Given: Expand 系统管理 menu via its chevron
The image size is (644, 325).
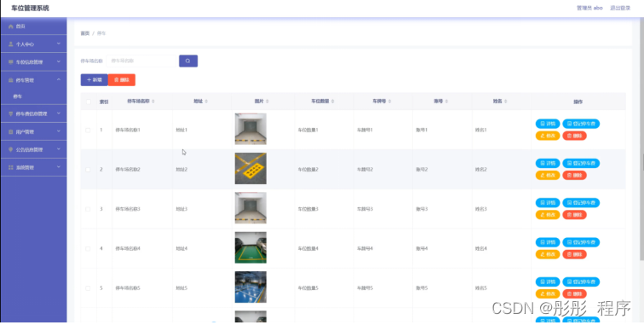Looking at the screenshot, I should point(59,167).
